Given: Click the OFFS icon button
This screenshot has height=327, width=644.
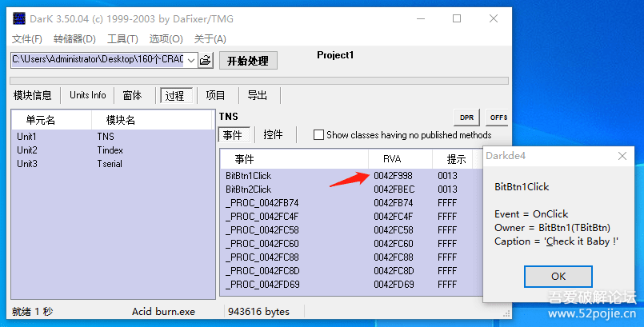Looking at the screenshot, I should [x=498, y=118].
